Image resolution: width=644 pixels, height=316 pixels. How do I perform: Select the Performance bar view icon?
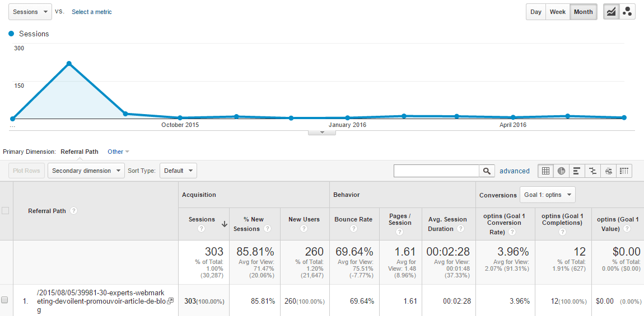tap(577, 171)
